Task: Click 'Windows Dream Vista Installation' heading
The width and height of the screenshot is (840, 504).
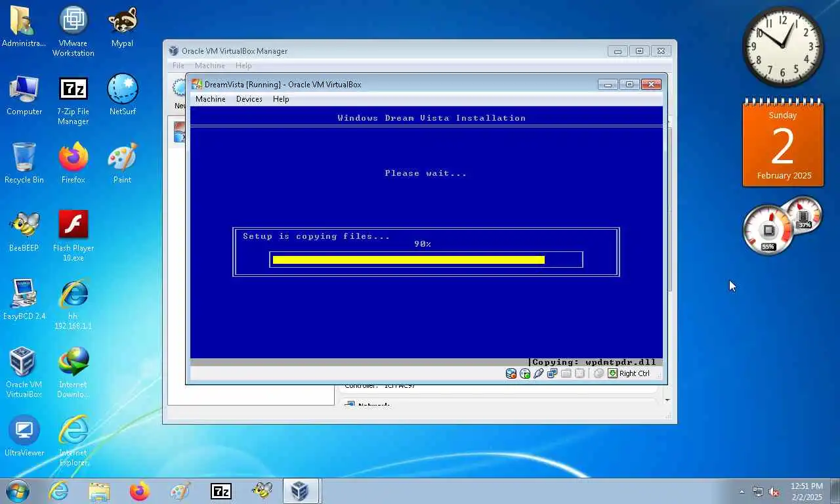Action: (432, 118)
